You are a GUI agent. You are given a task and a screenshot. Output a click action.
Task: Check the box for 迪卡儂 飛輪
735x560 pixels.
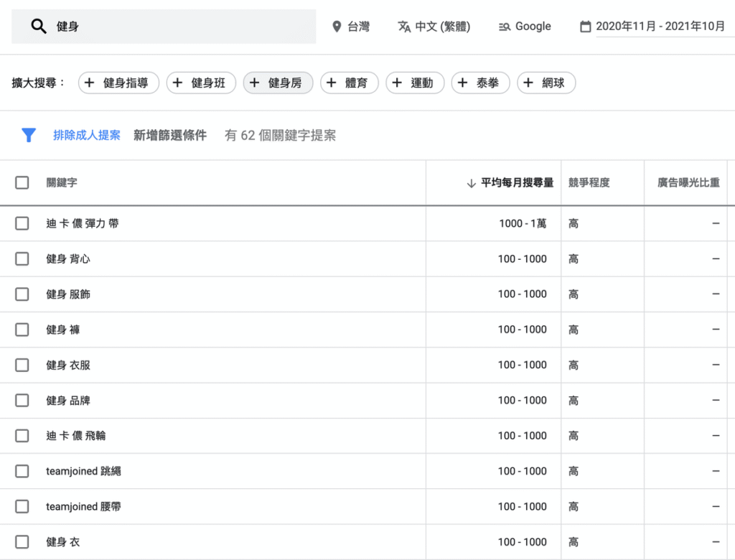point(22,436)
